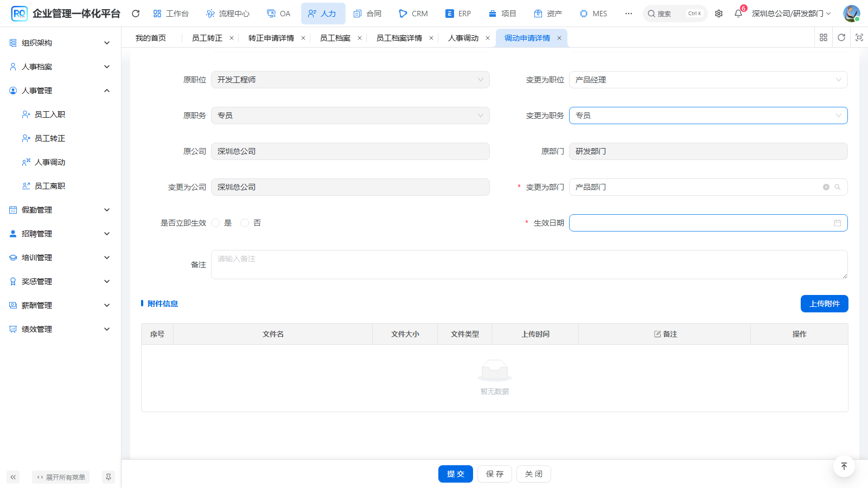Open the settings gear icon
The width and height of the screenshot is (868, 488).
[x=719, y=14]
